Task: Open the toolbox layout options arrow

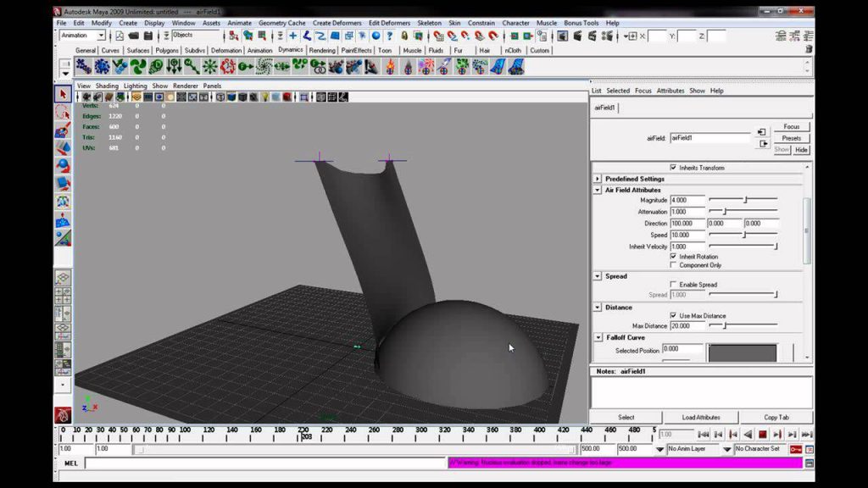Action: tap(63, 384)
